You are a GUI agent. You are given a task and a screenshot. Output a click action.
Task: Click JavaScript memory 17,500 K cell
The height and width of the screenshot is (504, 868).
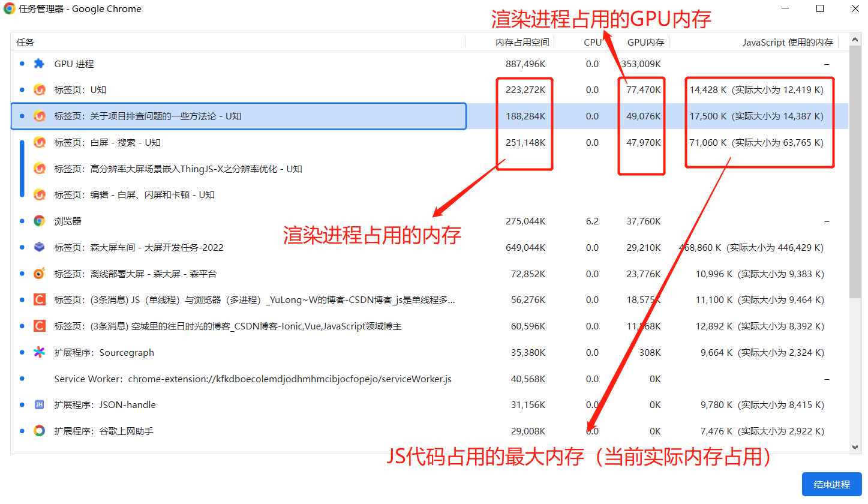[756, 116]
